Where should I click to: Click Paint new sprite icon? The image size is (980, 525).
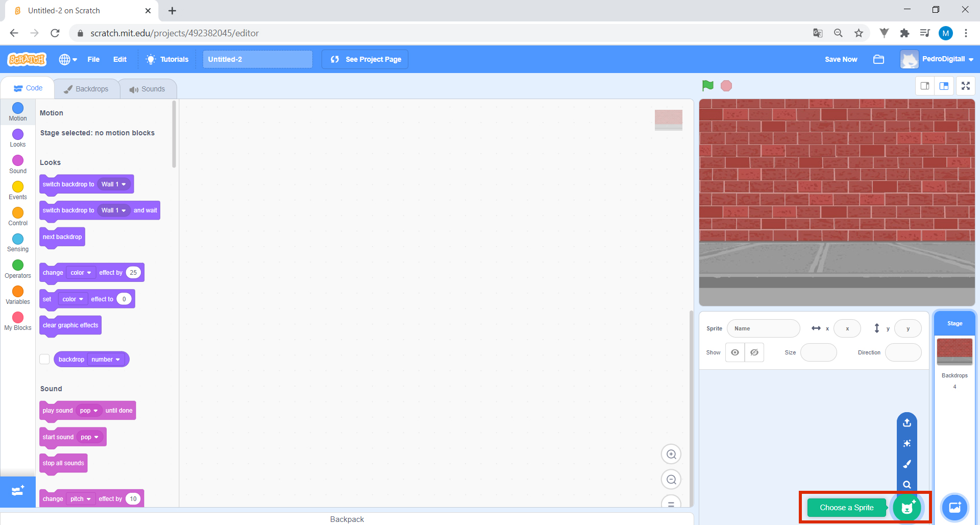pyautogui.click(x=907, y=464)
